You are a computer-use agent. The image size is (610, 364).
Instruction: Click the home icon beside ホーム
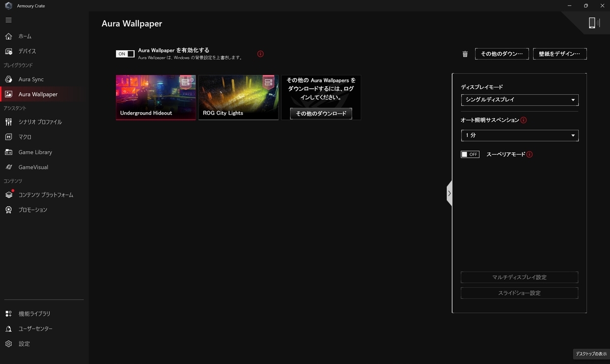coord(8,37)
